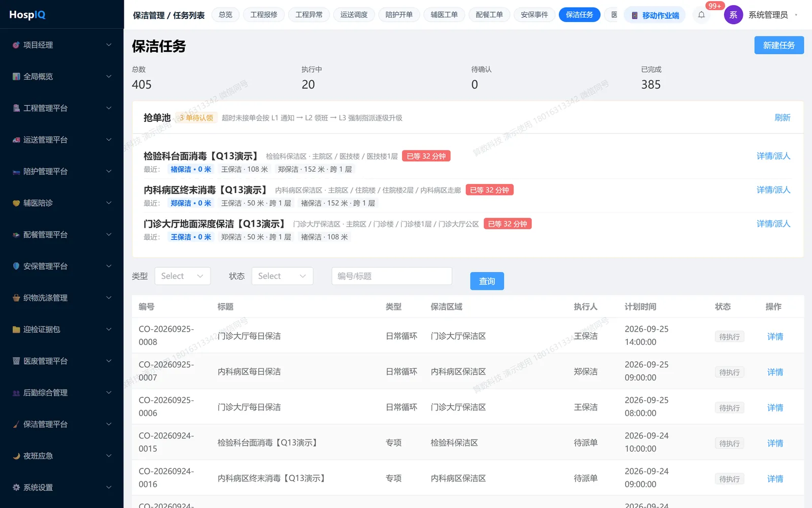
Task: Click the 医废管理平台 trash icon
Action: coord(16,361)
